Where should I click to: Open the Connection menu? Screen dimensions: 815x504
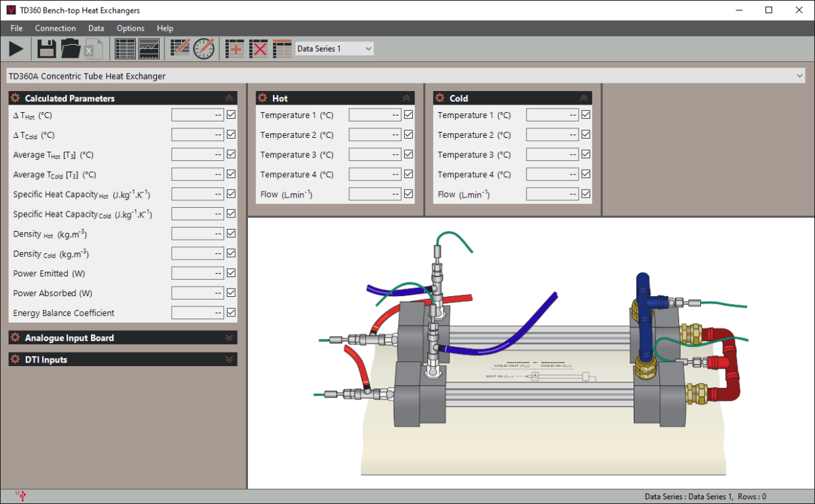click(x=55, y=28)
